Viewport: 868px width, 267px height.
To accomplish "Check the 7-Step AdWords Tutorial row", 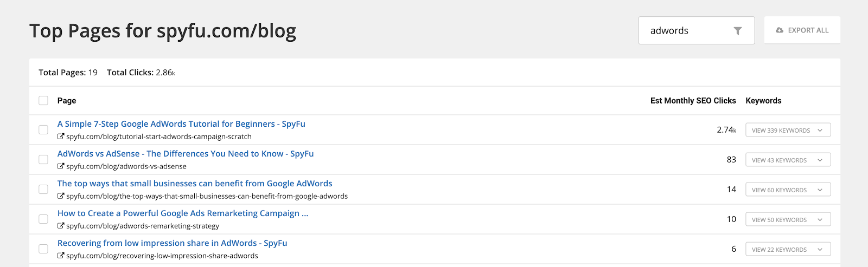I will (43, 130).
